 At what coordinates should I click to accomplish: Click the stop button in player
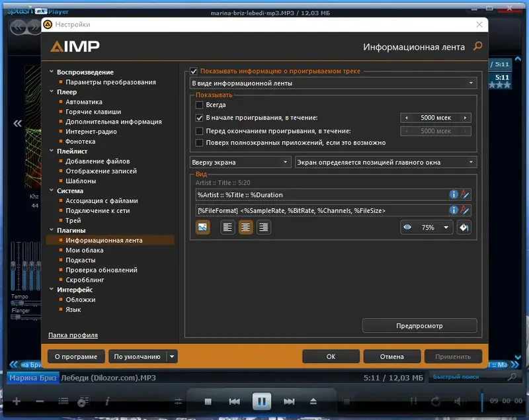tap(208, 401)
